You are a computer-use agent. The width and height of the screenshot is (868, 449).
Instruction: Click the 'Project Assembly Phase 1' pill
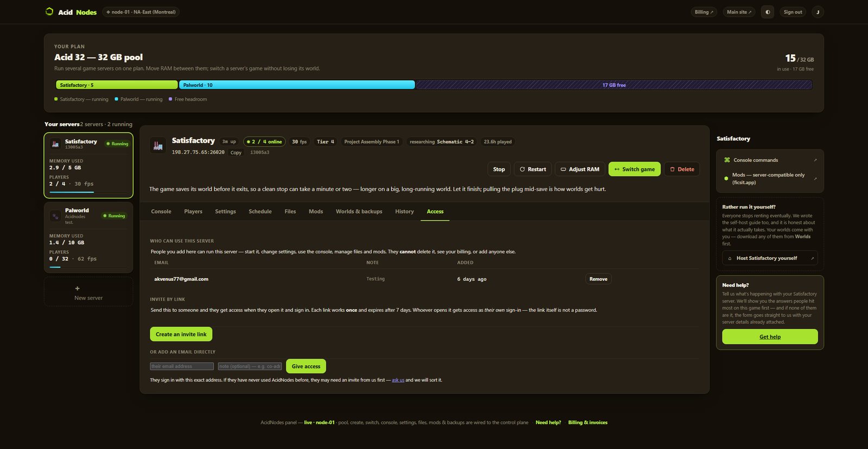click(372, 142)
